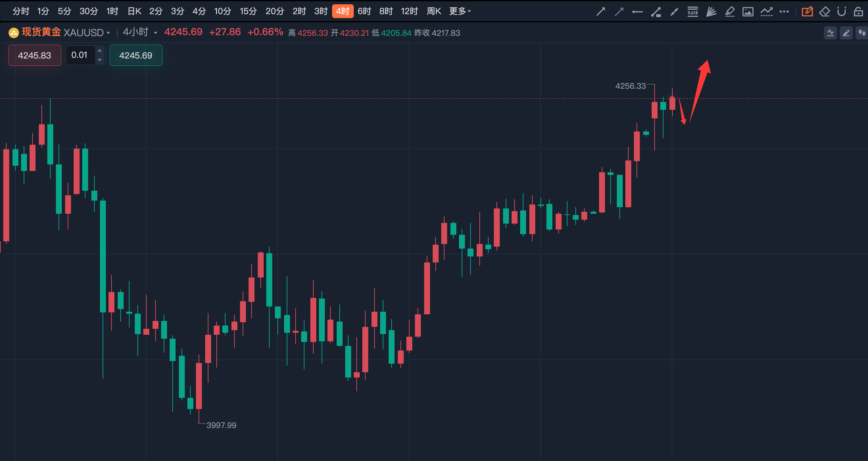Select the 周K weekly interval
This screenshot has width=868, height=461.
(434, 11)
